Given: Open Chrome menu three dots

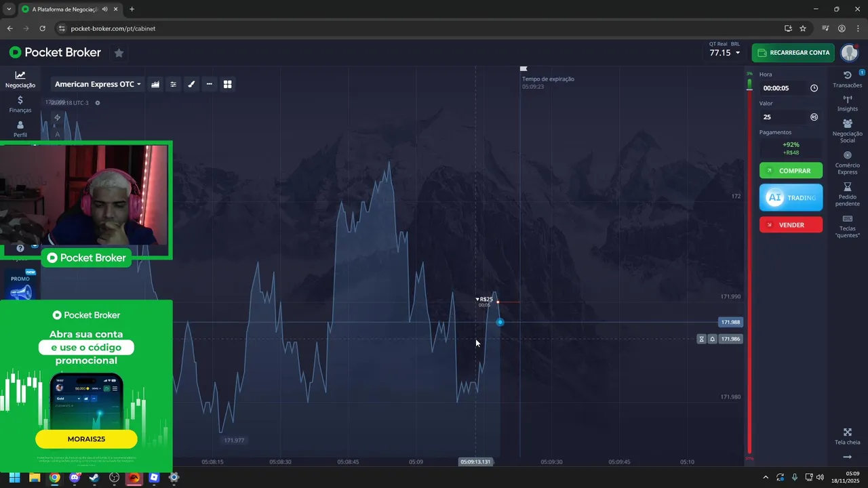Looking at the screenshot, I should click(857, 28).
